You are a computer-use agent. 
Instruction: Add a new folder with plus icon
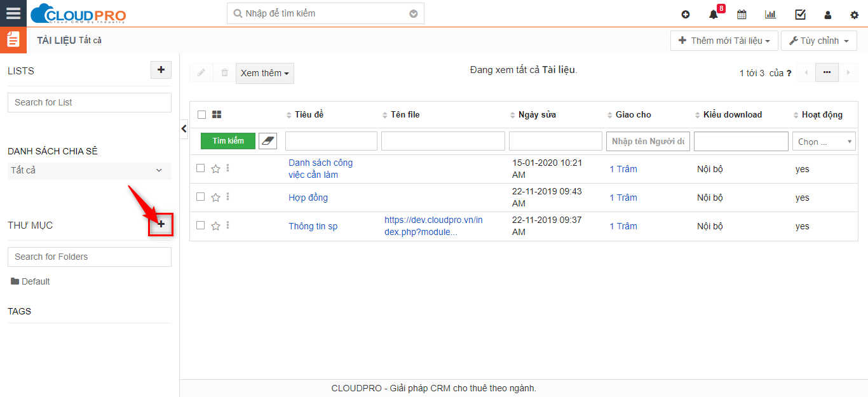(161, 224)
